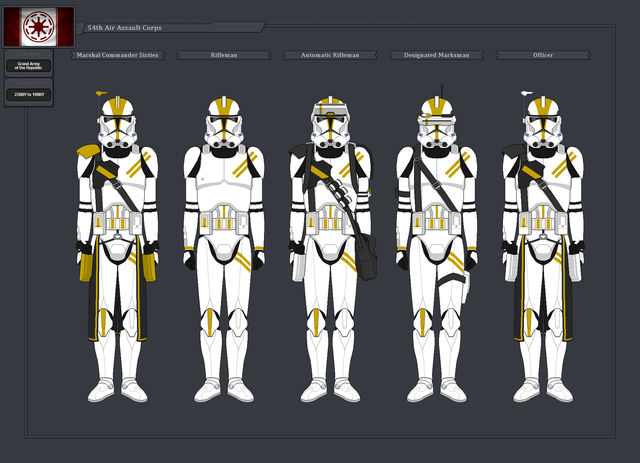Screen dimensions: 640x463
Task: Click the Faction heading in the side panel
Action: tap(29, 54)
